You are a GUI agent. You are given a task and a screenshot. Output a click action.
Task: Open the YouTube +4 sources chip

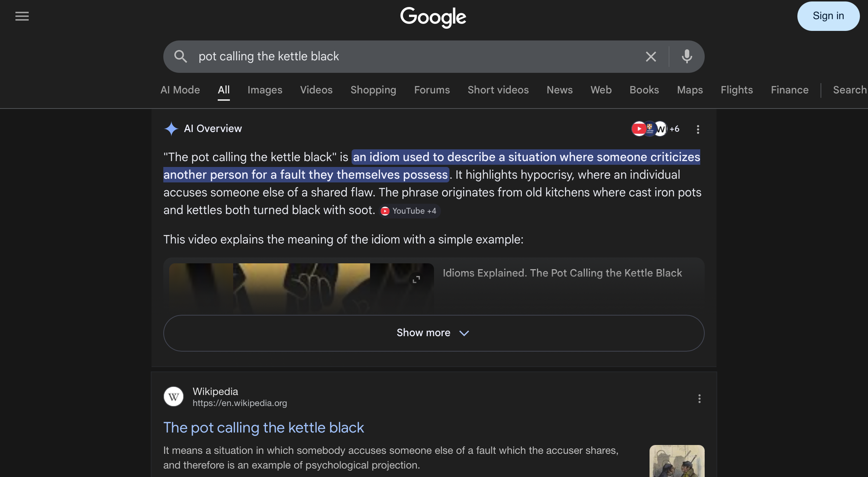(x=410, y=211)
